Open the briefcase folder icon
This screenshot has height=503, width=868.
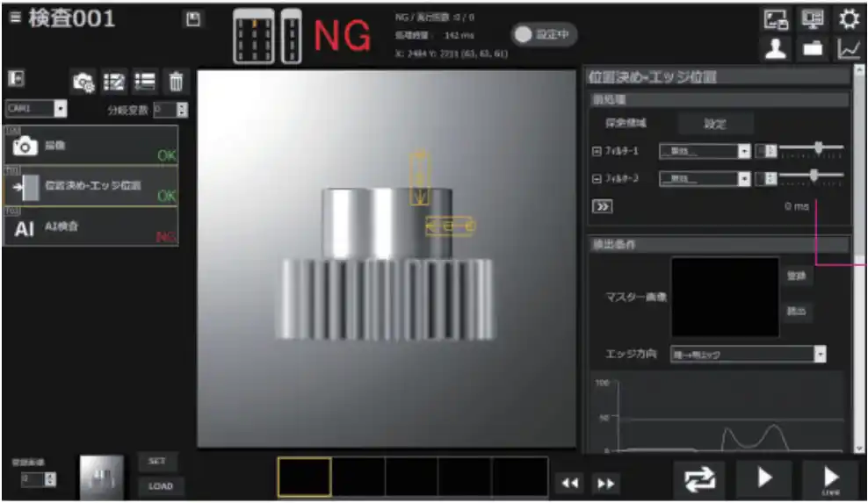813,49
